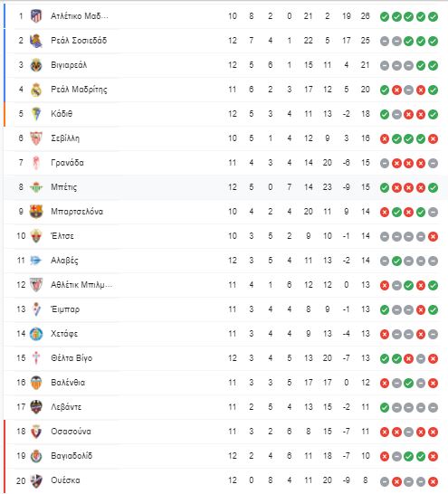Open the Γρανάδα team link
The image size is (448, 494).
(67, 163)
